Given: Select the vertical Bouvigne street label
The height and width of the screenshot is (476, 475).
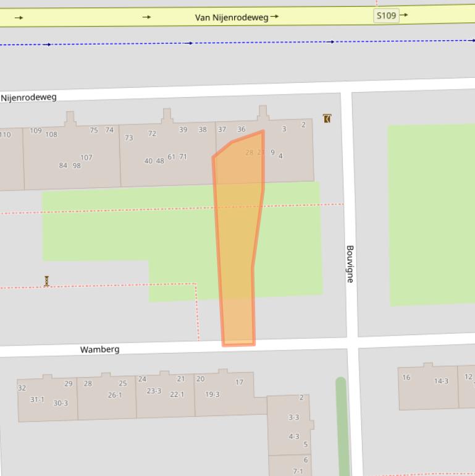Looking at the screenshot, I should 350,264.
